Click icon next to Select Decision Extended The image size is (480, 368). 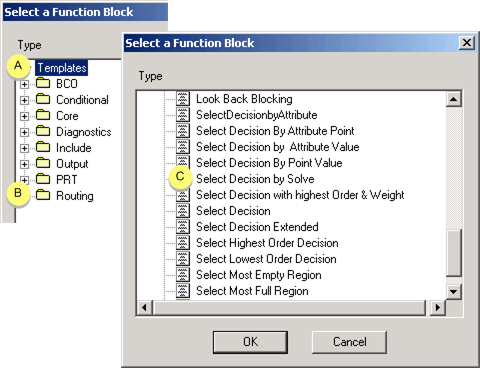[183, 227]
